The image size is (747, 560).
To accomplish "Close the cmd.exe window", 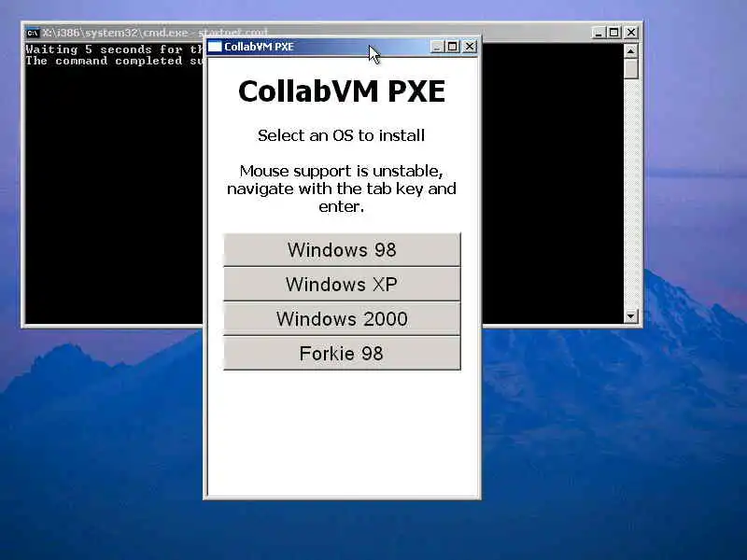I will click(631, 32).
